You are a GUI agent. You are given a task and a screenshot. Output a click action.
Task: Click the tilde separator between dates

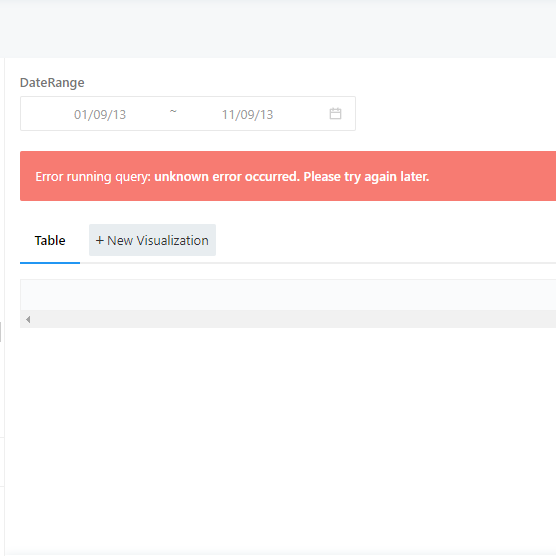pos(173,111)
